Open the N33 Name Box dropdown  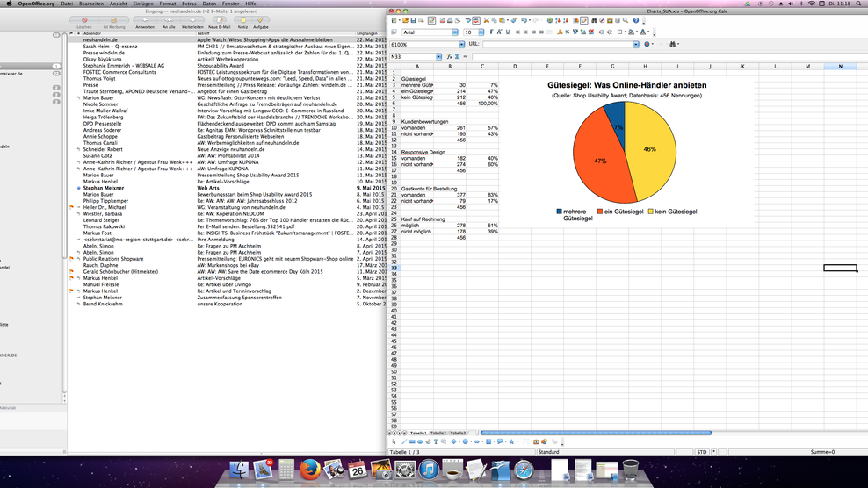(438, 56)
